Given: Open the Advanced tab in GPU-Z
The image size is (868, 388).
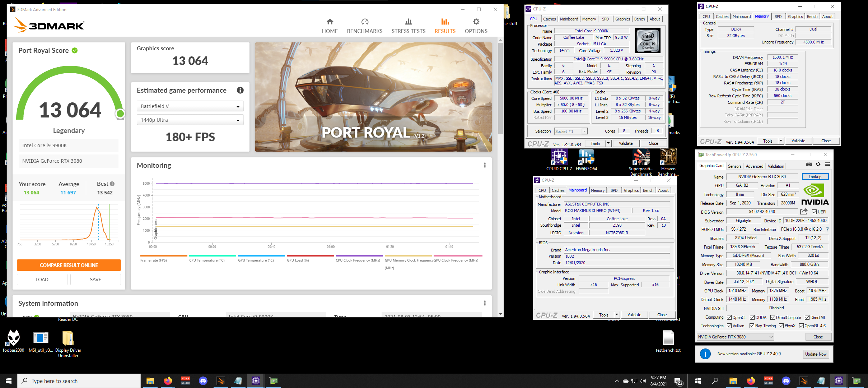Looking at the screenshot, I should [754, 166].
